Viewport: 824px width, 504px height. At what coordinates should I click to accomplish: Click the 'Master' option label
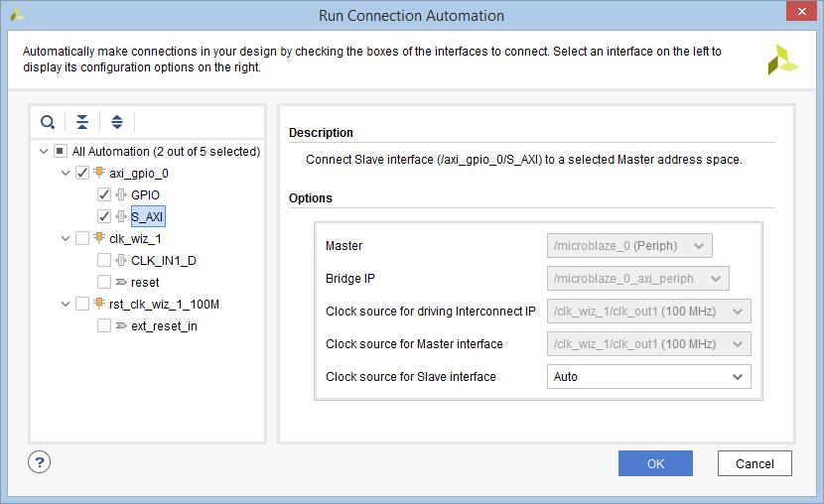[344, 246]
